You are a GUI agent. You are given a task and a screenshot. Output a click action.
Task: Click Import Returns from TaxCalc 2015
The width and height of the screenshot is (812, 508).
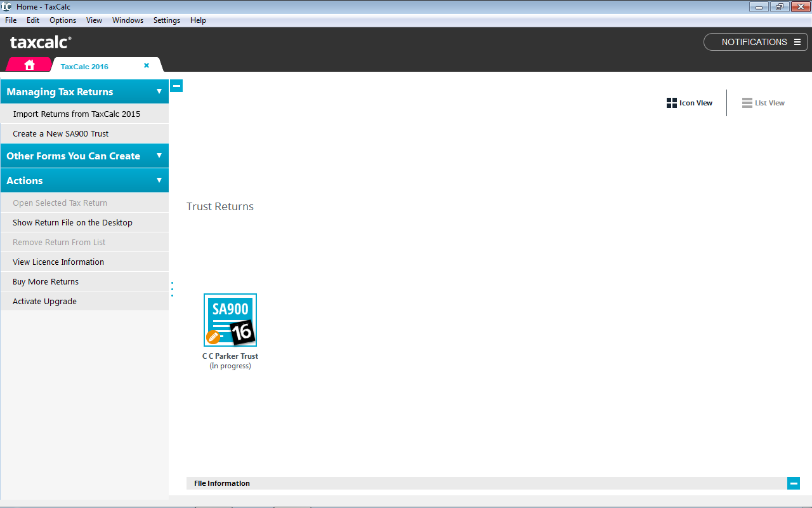point(77,114)
